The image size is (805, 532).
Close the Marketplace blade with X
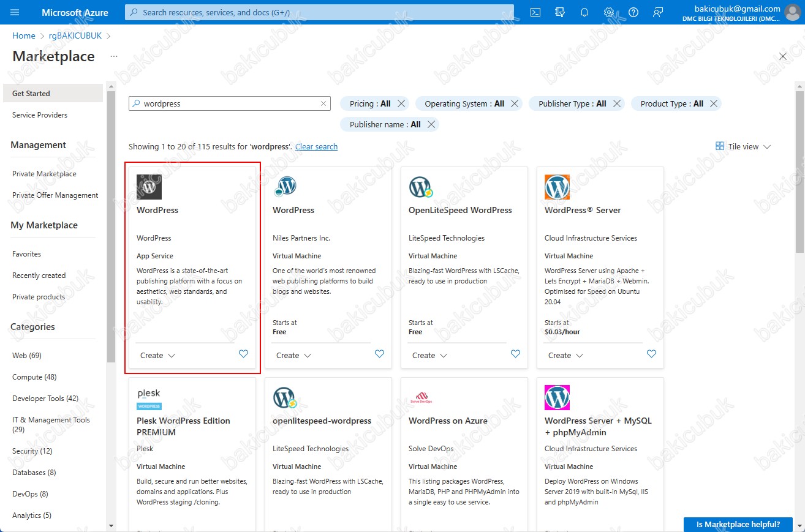782,56
